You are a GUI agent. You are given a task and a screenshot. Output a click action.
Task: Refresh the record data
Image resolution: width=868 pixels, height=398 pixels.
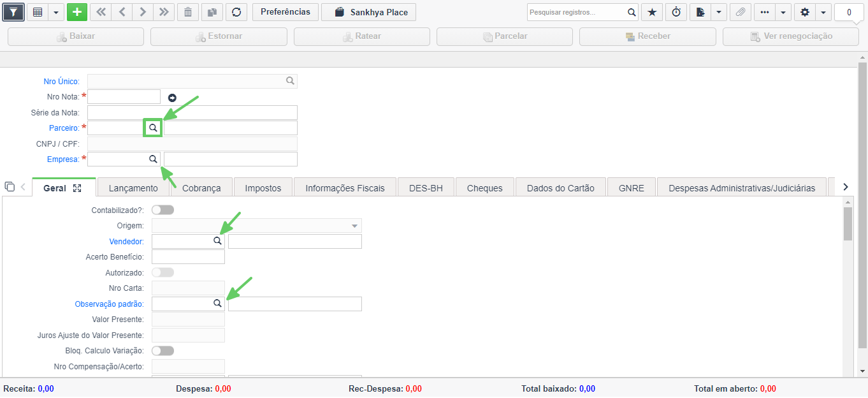(236, 12)
